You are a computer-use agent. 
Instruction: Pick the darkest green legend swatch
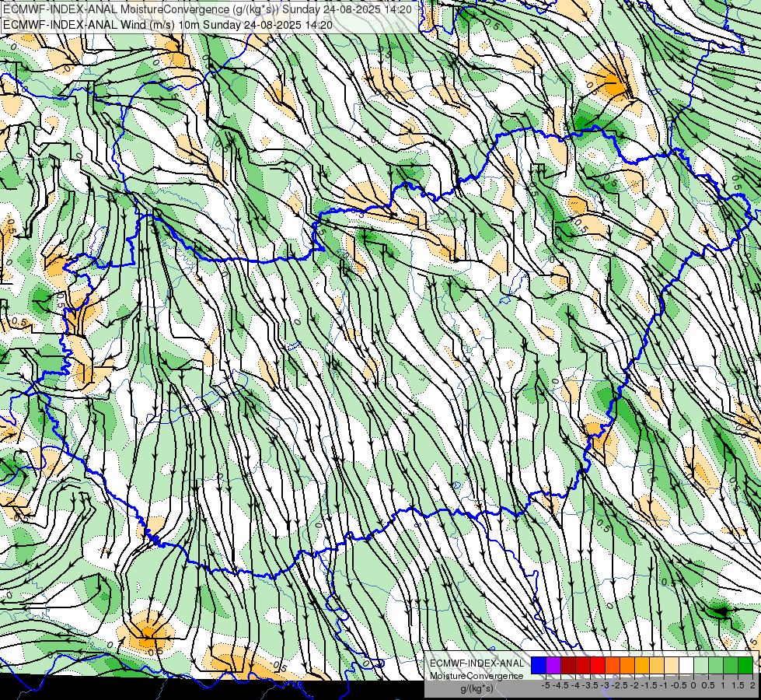tap(745, 665)
